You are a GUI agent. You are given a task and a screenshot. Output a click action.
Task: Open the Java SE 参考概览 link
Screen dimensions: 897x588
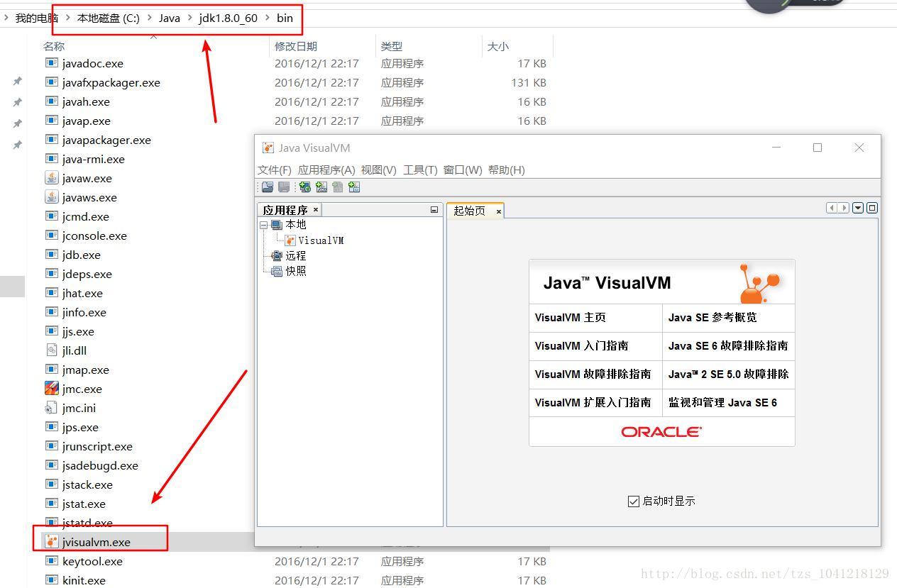click(x=712, y=318)
